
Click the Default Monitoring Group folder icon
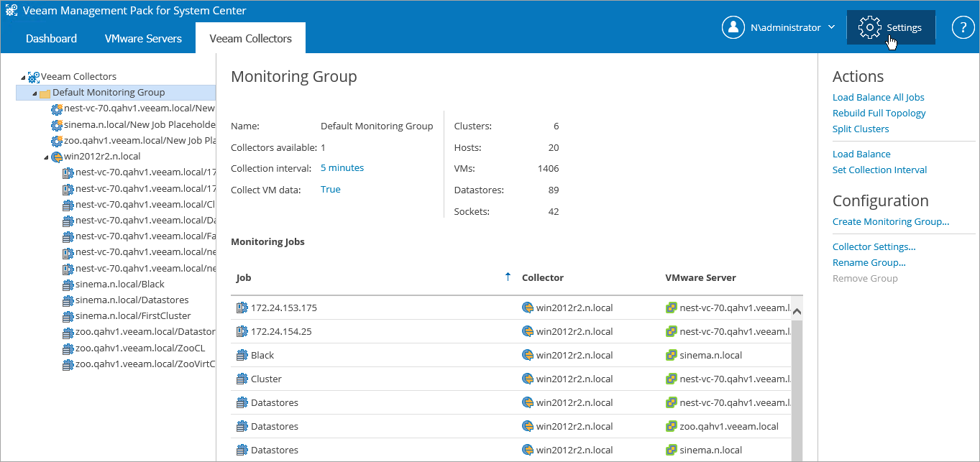tap(45, 93)
